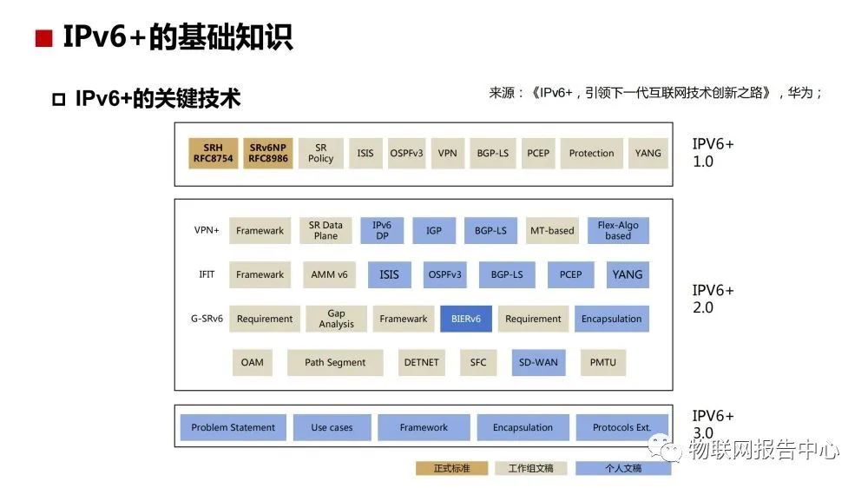This screenshot has width=868, height=488.
Task: Select the blue YANG box in IFIT row
Action: click(628, 274)
